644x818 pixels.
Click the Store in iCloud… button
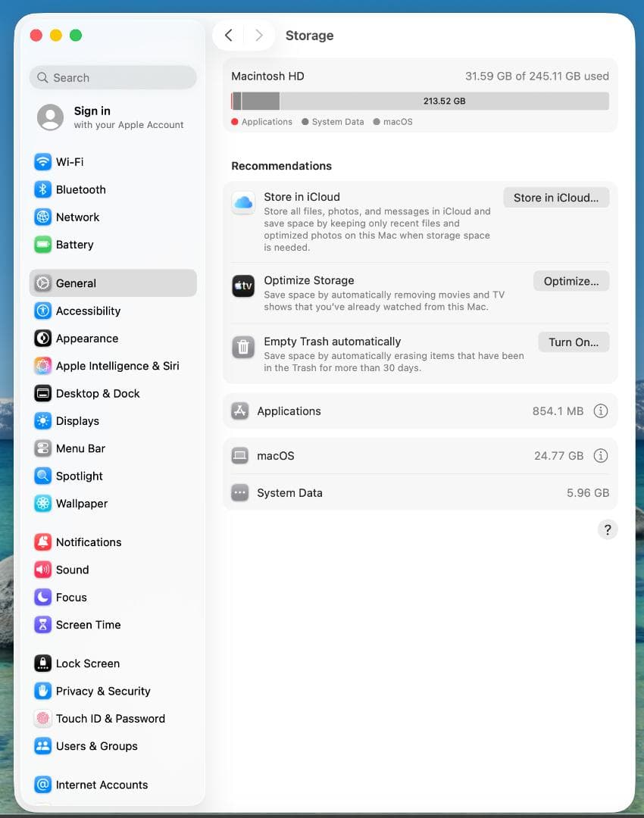tap(556, 198)
